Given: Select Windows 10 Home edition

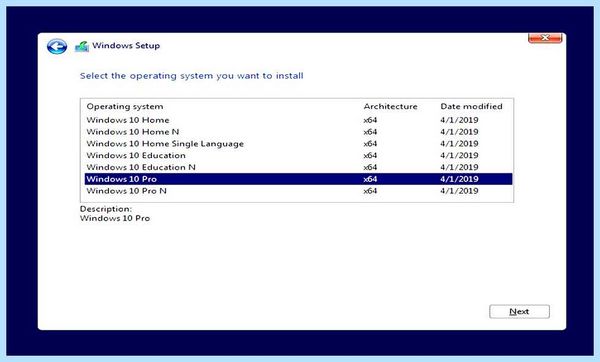Looking at the screenshot, I should pyautogui.click(x=298, y=120).
